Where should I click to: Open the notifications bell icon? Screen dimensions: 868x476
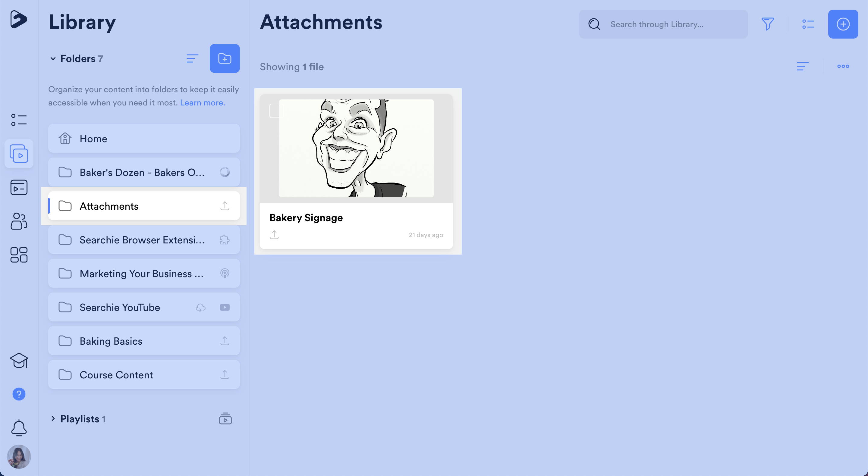click(x=19, y=428)
